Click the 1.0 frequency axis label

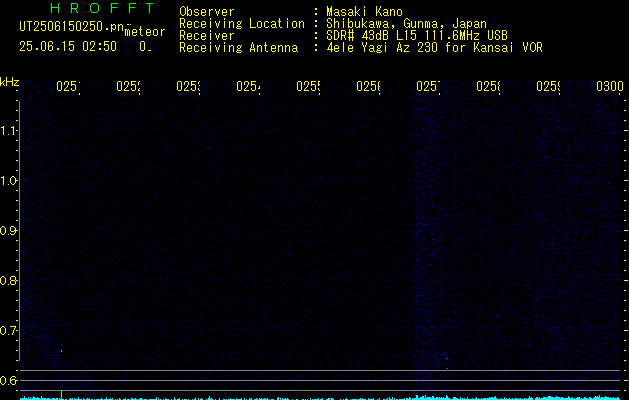(9, 181)
